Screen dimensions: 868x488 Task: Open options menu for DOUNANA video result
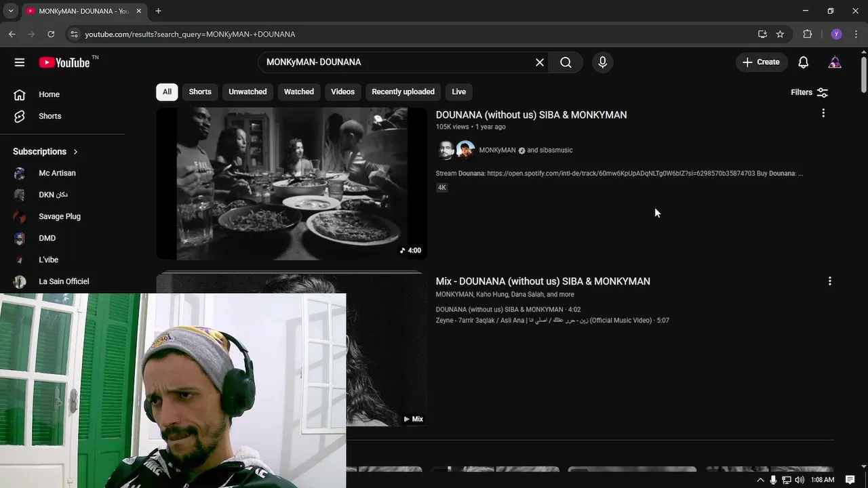coord(823,113)
